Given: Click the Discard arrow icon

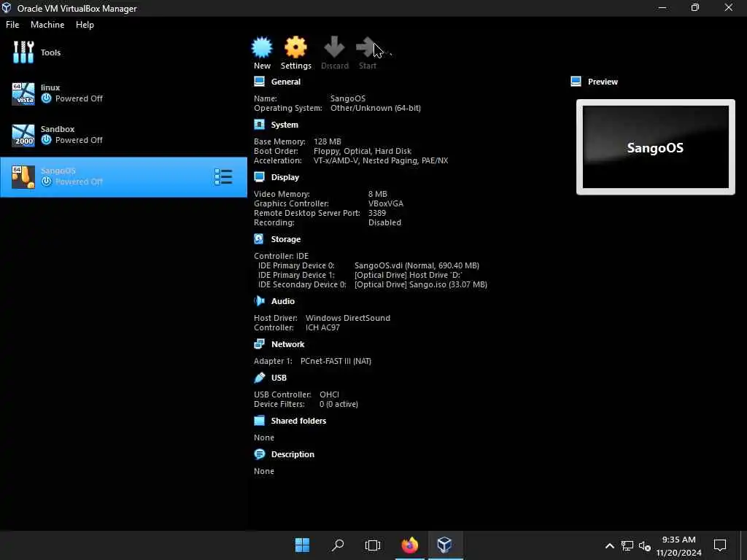Looking at the screenshot, I should [334, 47].
